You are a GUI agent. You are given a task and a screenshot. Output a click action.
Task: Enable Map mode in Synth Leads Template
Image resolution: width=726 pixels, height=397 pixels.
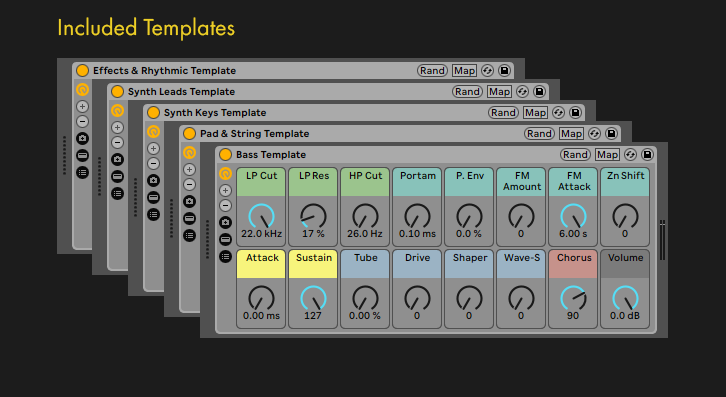[499, 92]
